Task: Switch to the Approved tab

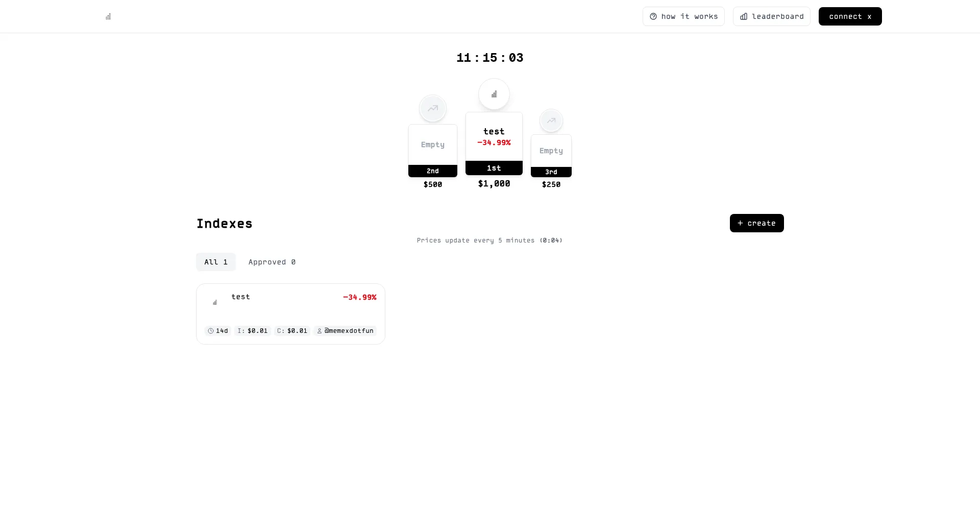Action: coord(272,262)
